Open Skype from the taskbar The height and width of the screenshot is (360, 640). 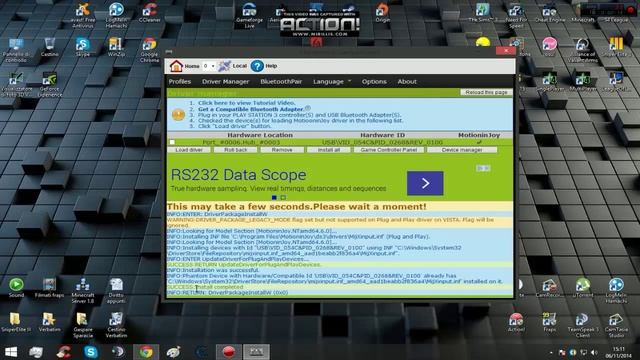pos(91,352)
